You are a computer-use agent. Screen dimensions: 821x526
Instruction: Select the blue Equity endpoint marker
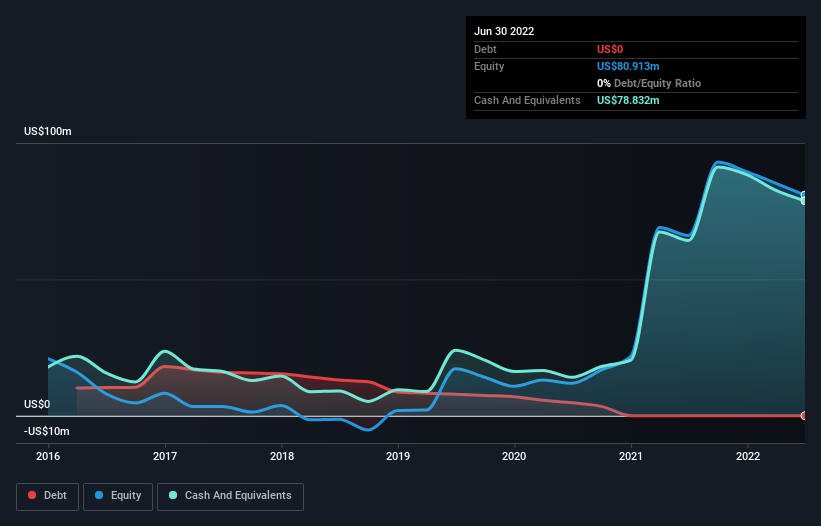[x=804, y=195]
